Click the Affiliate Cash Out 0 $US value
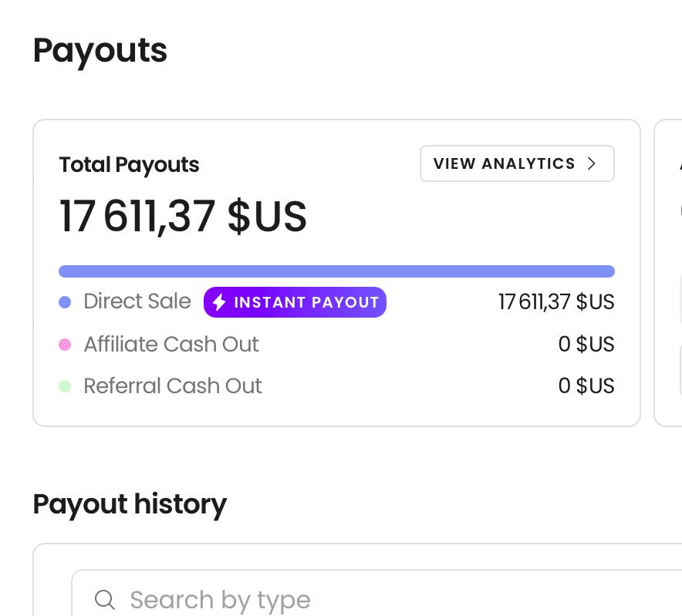Image resolution: width=682 pixels, height=616 pixels. (586, 345)
